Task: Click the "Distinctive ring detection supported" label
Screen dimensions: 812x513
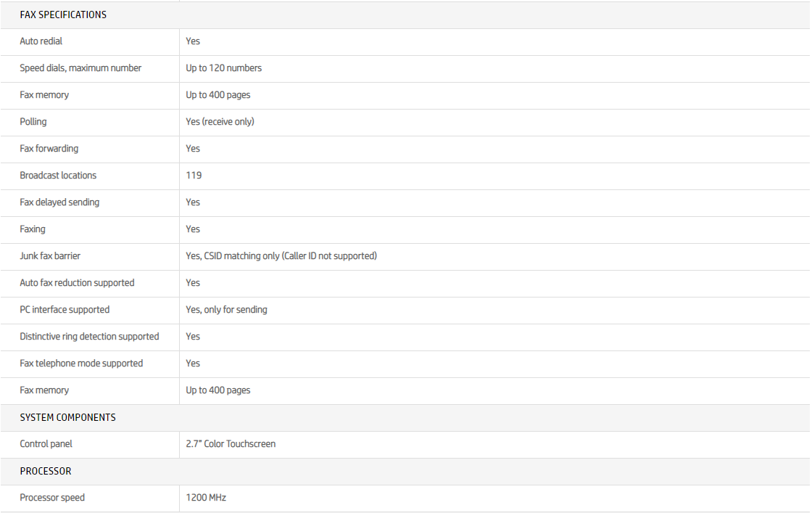Action: (x=89, y=337)
